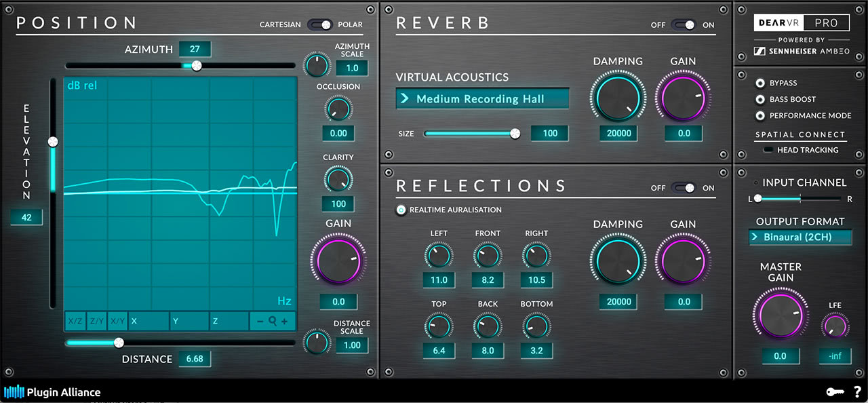868x403 pixels.
Task: Zoom out with the minus icon
Action: pos(260,321)
